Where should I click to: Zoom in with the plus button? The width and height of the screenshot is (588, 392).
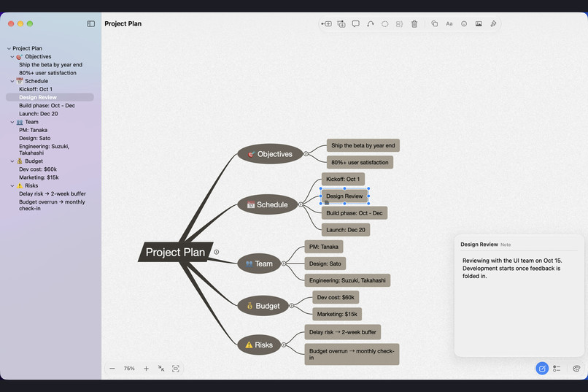coord(146,369)
